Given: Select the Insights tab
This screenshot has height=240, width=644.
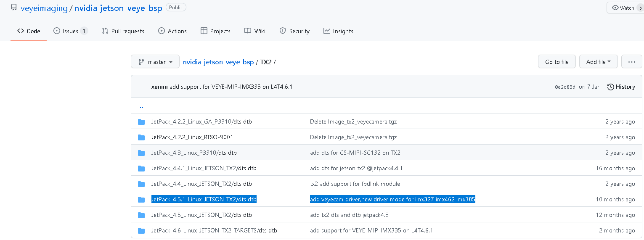Looking at the screenshot, I should pyautogui.click(x=338, y=31).
